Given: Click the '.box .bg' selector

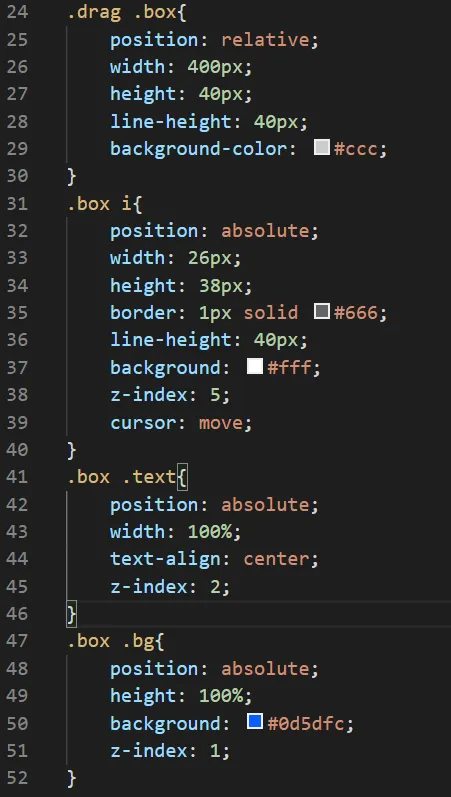Looking at the screenshot, I should (110, 641).
